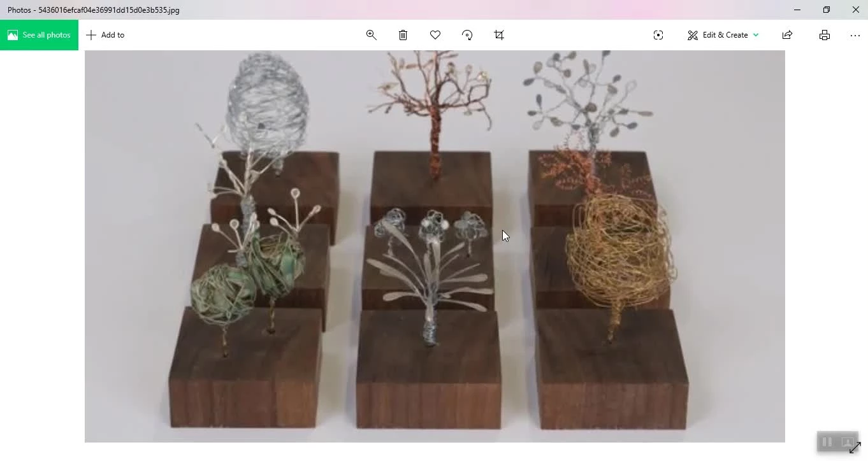Delete the photo with the trash icon
Viewport: 868px width, 461px height.
coord(403,35)
